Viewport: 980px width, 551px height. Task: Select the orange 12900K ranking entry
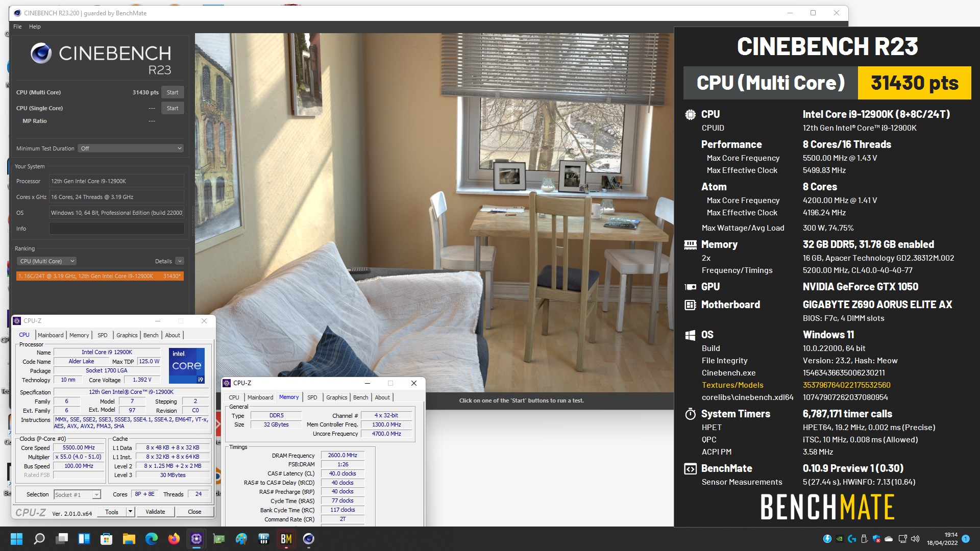coord(100,276)
